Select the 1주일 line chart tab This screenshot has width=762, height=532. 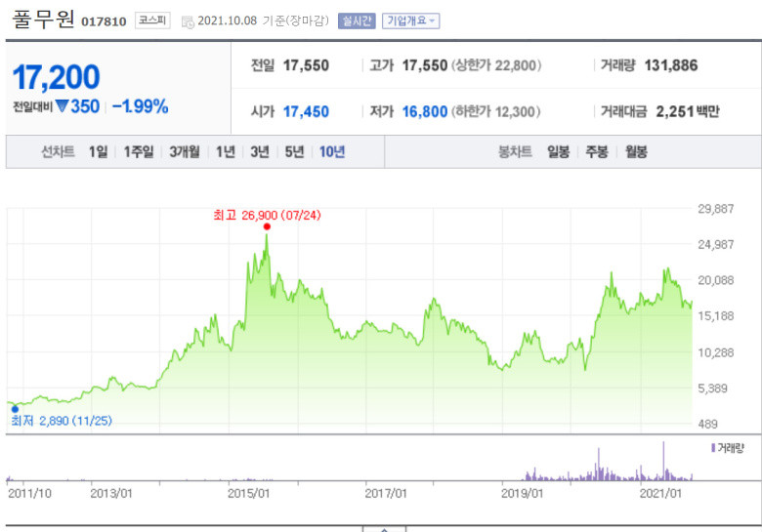(x=139, y=152)
